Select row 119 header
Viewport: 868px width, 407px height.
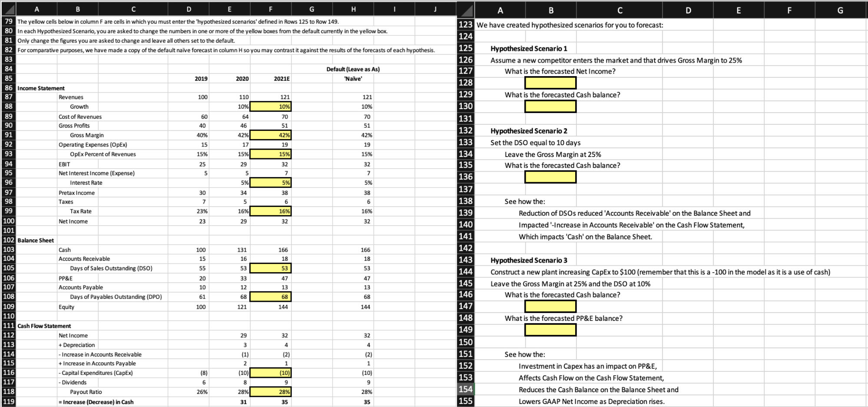[9, 402]
